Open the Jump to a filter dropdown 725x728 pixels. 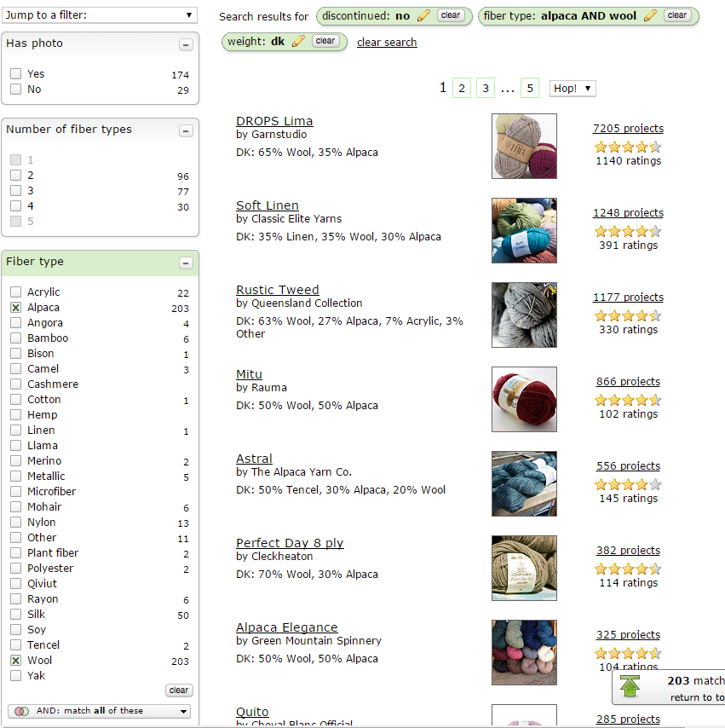coord(100,14)
